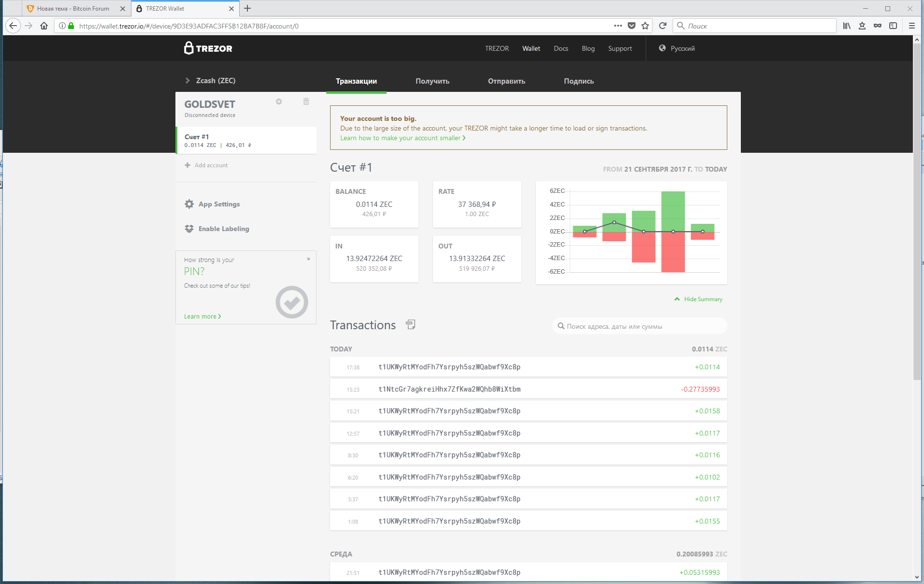Open the Firefox hamburger menu

pyautogui.click(x=912, y=26)
